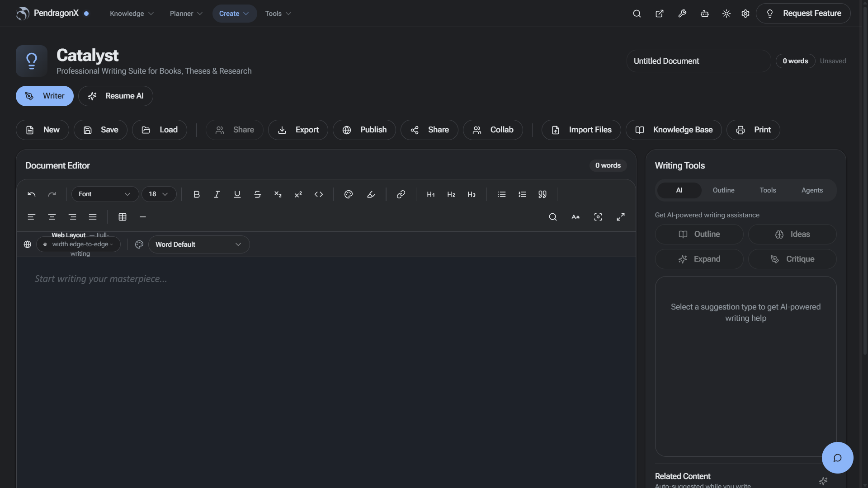The width and height of the screenshot is (868, 488).
Task: Toggle subscript formatting
Action: point(278,194)
